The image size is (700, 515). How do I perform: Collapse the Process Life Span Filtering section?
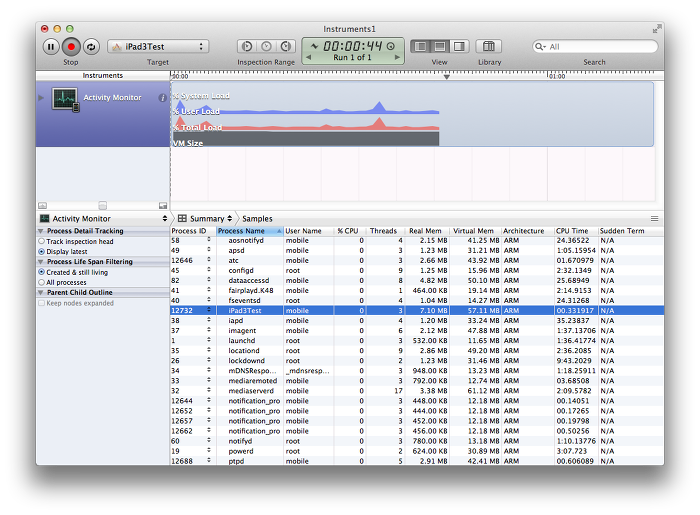pos(41,262)
